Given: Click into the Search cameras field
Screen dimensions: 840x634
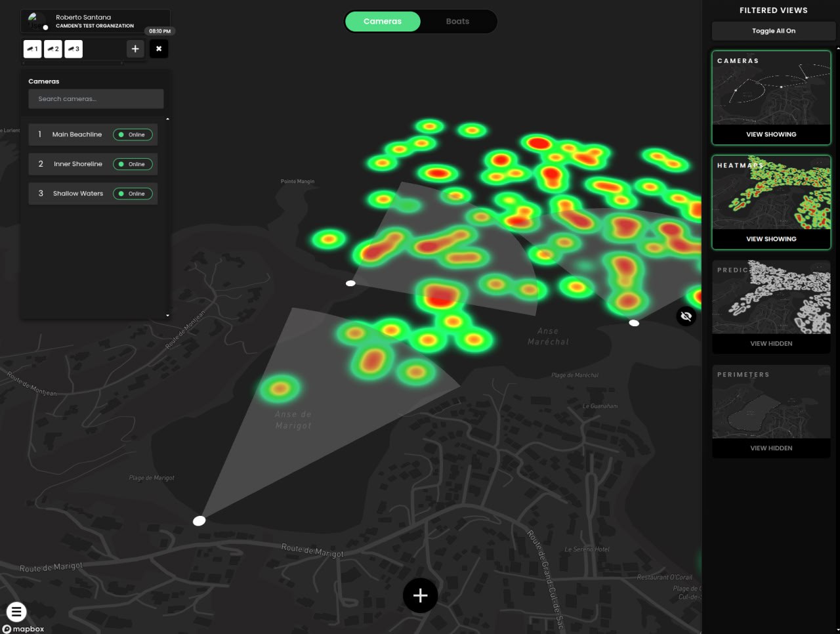Looking at the screenshot, I should coord(96,99).
